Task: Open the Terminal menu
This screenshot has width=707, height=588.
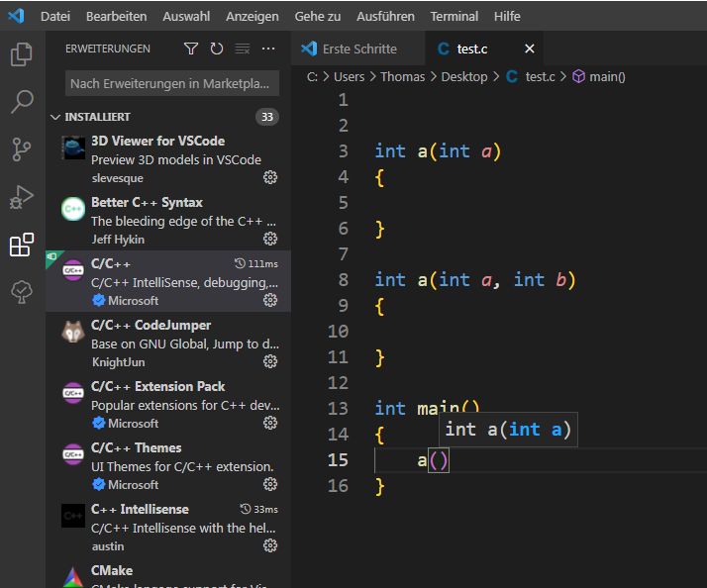Action: 454,16
